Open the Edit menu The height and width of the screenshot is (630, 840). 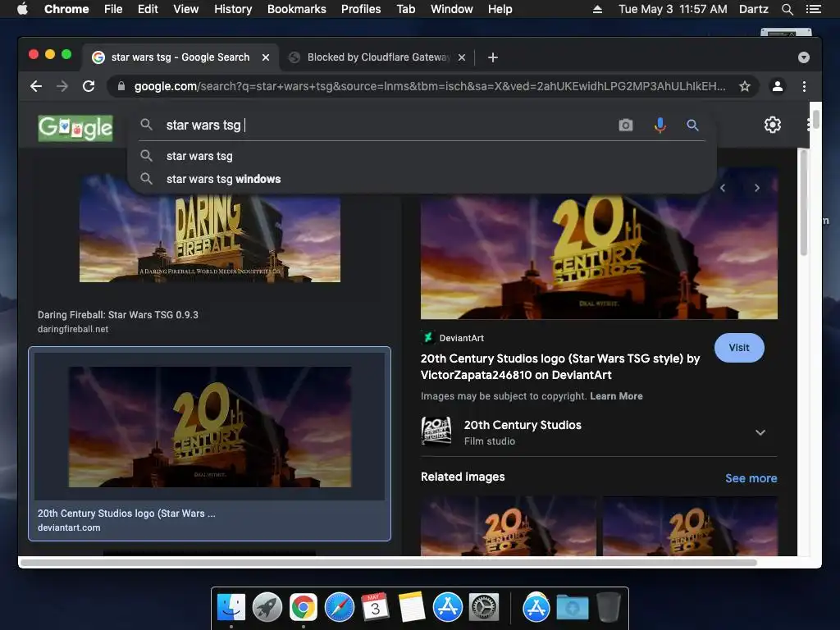click(148, 9)
